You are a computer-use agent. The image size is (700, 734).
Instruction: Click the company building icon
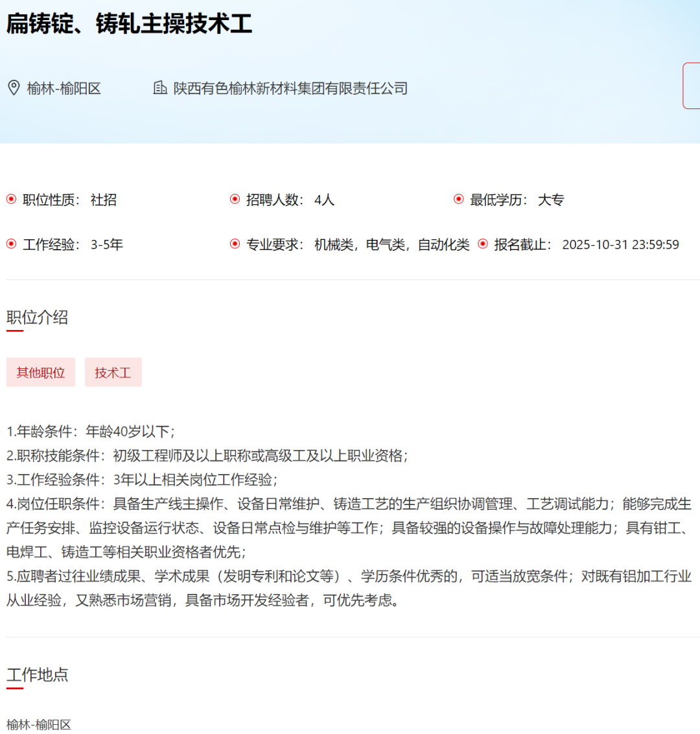(x=160, y=88)
